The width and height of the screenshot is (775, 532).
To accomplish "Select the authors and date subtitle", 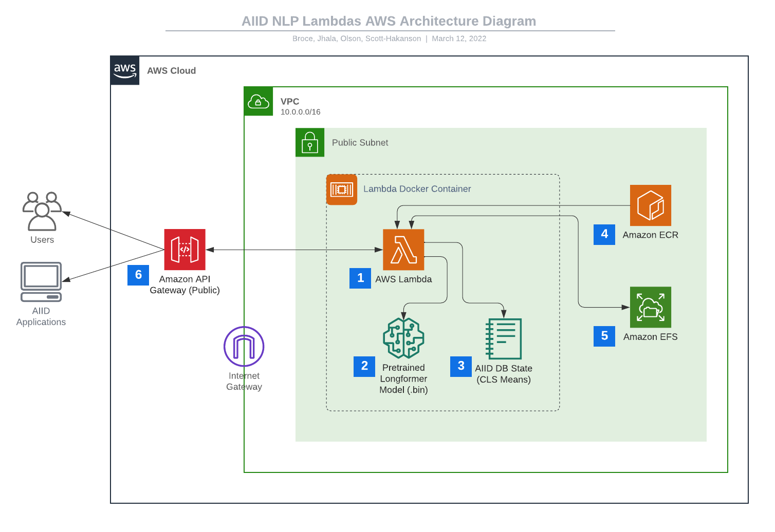I will tap(389, 39).
